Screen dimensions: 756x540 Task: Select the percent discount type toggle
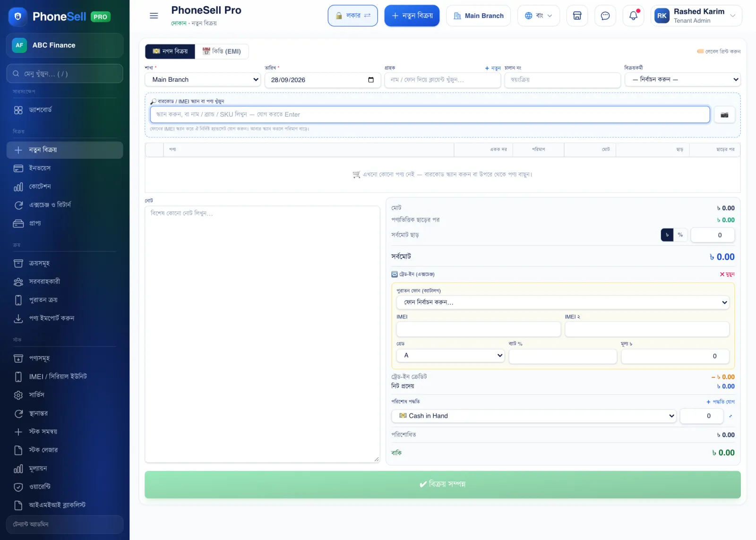[680, 235]
